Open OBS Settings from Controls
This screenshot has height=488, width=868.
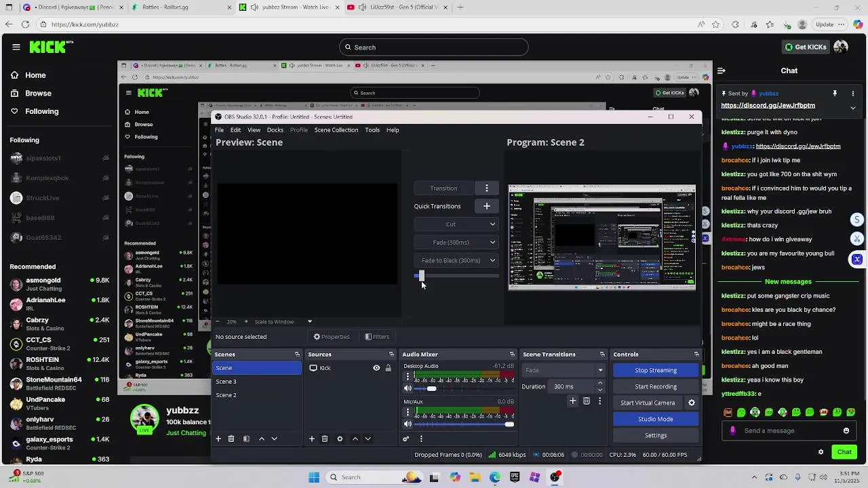pyautogui.click(x=656, y=435)
